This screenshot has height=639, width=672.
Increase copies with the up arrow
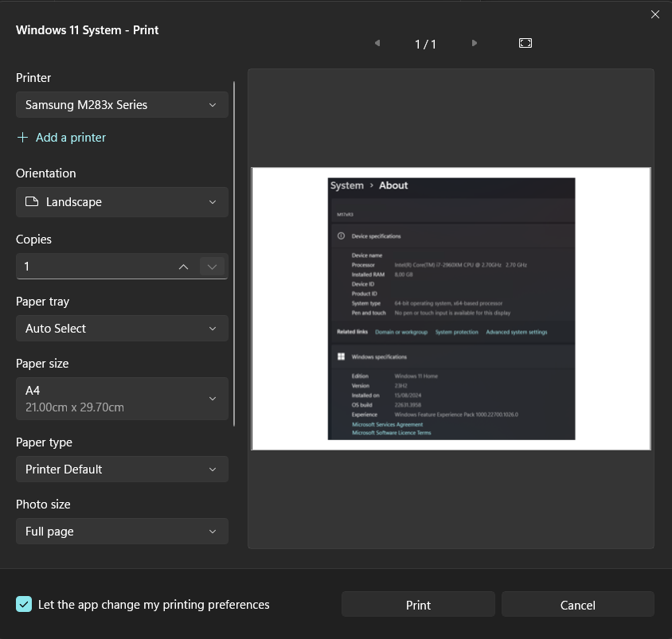tap(183, 267)
